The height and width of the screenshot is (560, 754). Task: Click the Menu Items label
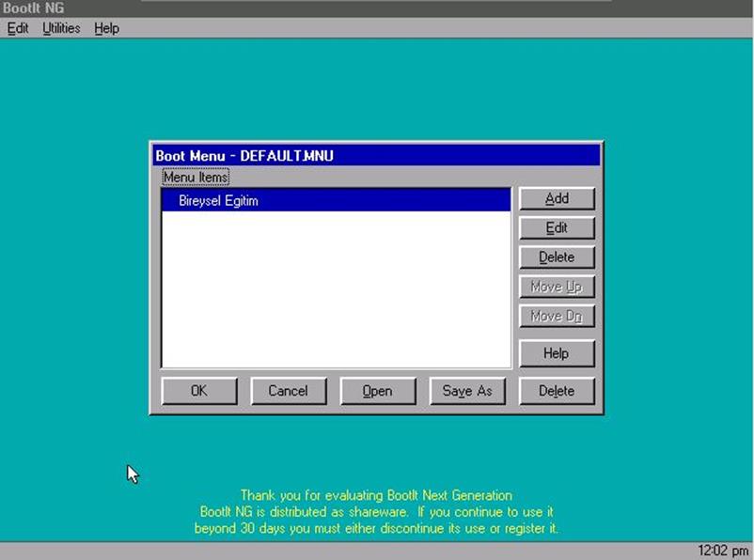[196, 178]
